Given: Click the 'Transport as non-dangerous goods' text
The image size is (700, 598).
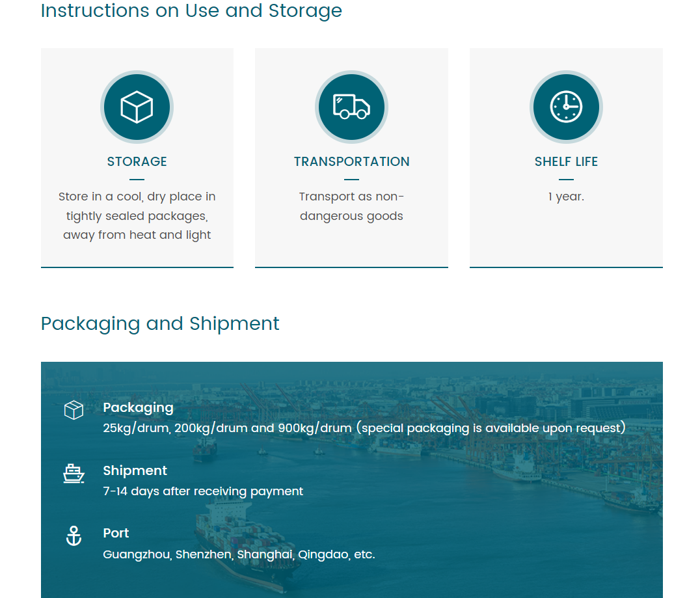Looking at the screenshot, I should click(351, 206).
